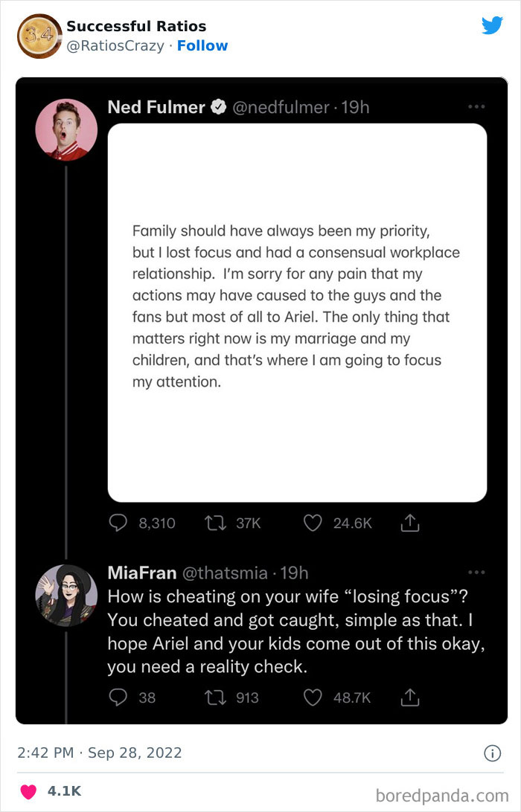Share Ned Fulmer's tweet via upload icon

coord(410,523)
